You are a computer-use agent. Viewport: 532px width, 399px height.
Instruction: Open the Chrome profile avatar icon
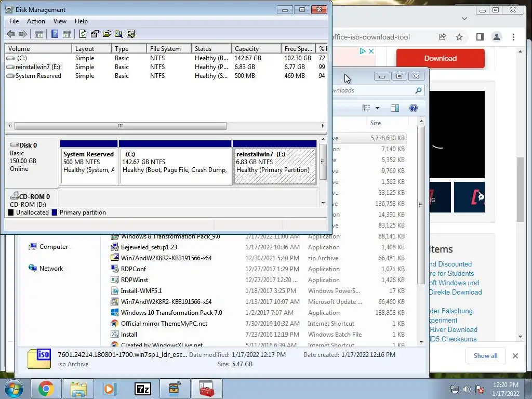coord(496,37)
